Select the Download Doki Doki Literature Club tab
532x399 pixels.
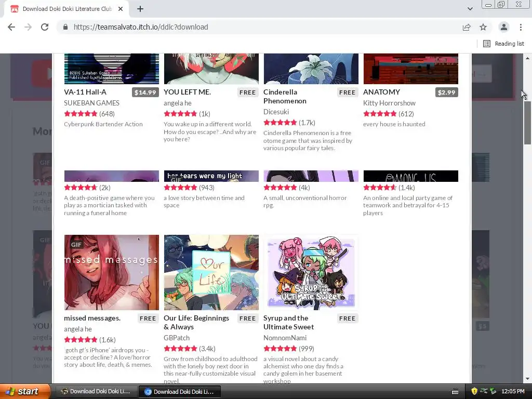click(x=67, y=9)
